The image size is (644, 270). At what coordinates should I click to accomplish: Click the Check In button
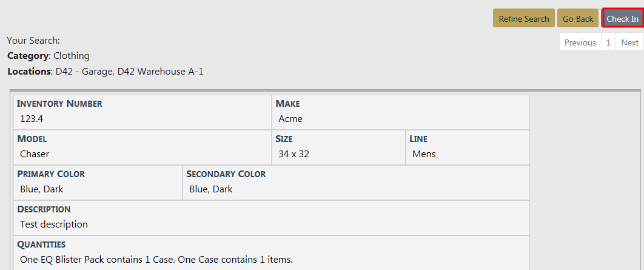622,18
